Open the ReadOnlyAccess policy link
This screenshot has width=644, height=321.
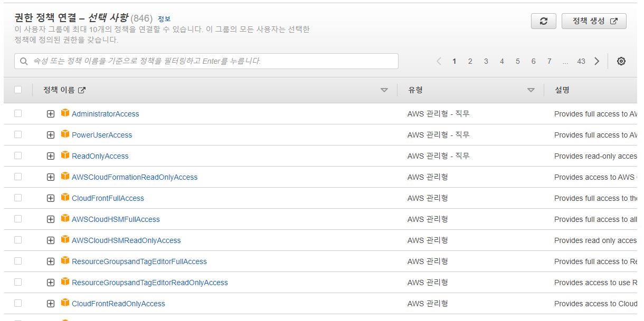click(x=100, y=156)
